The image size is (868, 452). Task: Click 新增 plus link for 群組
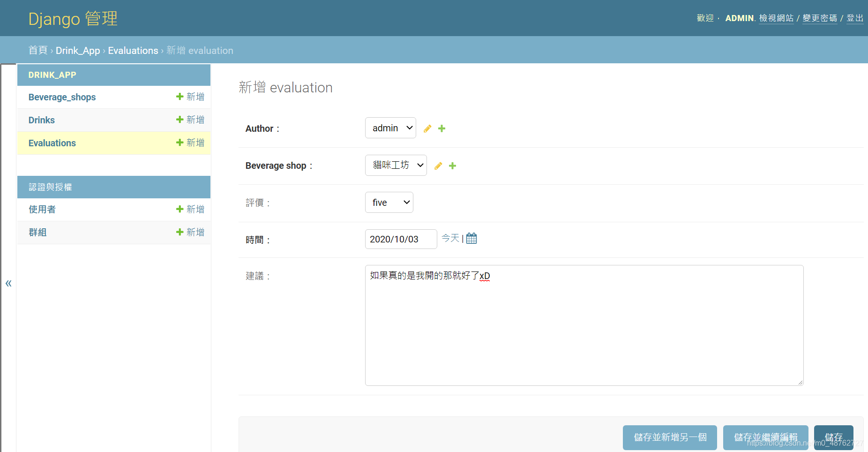190,232
